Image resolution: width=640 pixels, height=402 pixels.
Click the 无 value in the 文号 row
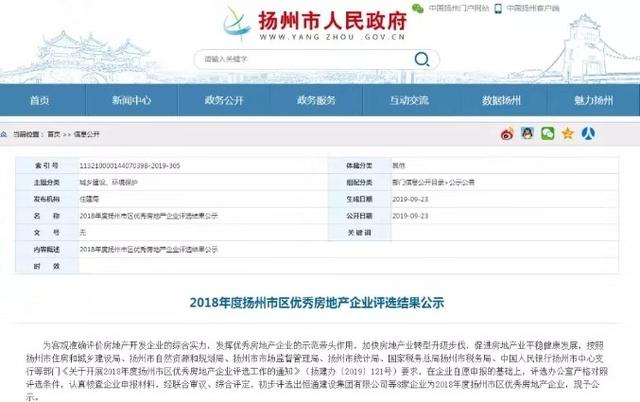click(x=83, y=233)
